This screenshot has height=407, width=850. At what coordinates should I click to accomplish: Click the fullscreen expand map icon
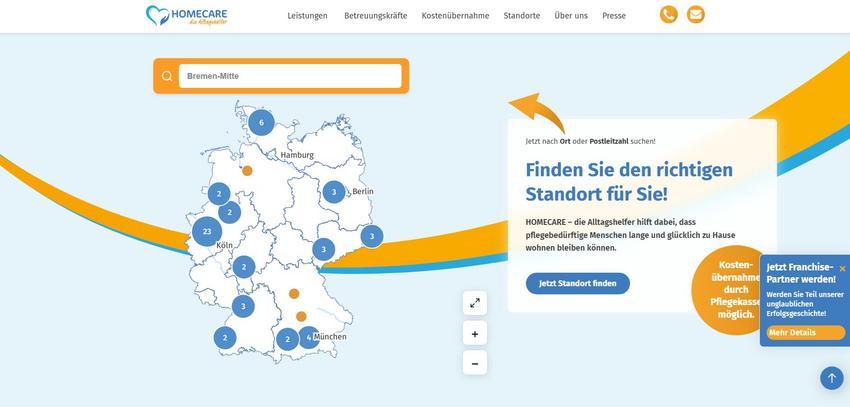475,303
